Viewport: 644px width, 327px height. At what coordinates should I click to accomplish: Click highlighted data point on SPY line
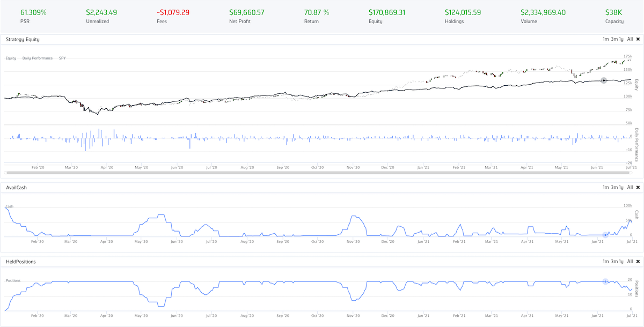(604, 80)
